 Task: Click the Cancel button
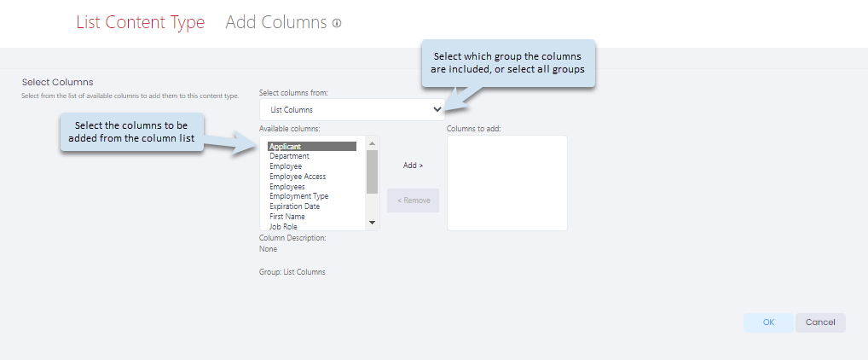coord(820,322)
